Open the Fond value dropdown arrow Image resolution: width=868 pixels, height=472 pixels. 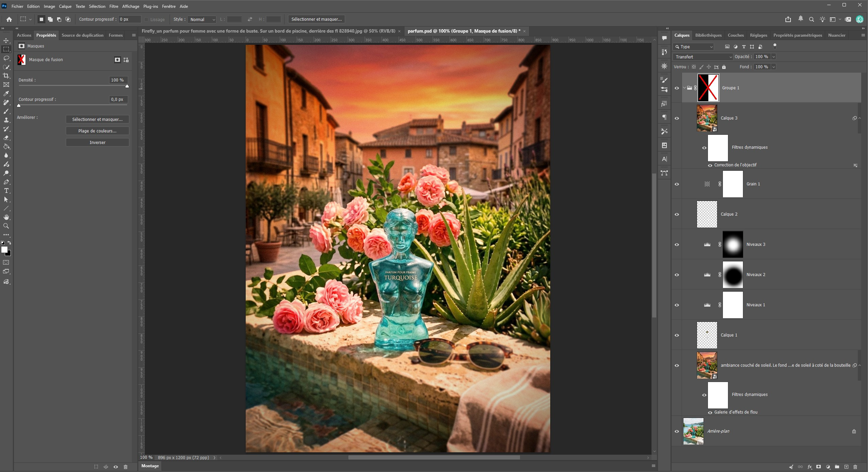774,67
